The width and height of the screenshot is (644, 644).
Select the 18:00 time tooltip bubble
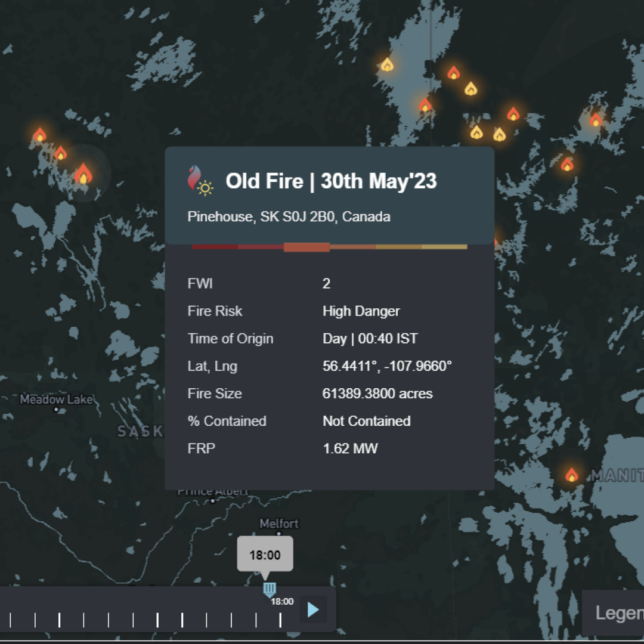[265, 555]
